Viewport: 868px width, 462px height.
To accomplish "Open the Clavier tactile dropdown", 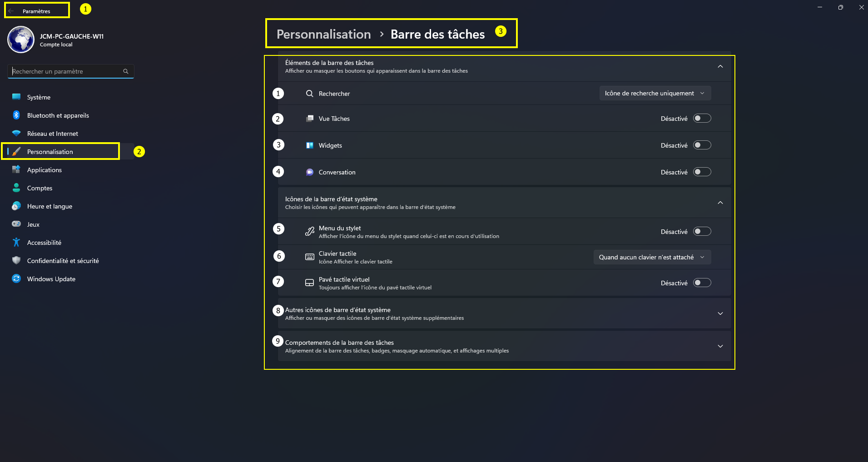I will click(652, 257).
